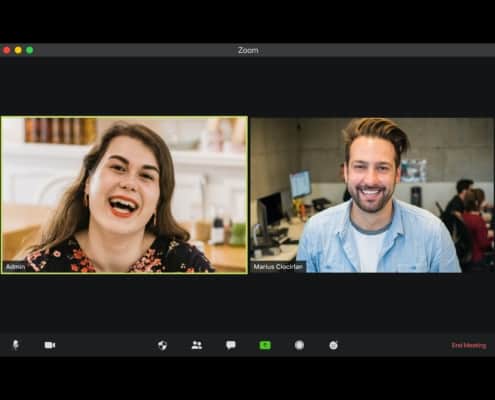Click the green Share Screen icon
Image resolution: width=495 pixels, height=400 pixels.
pos(265,345)
